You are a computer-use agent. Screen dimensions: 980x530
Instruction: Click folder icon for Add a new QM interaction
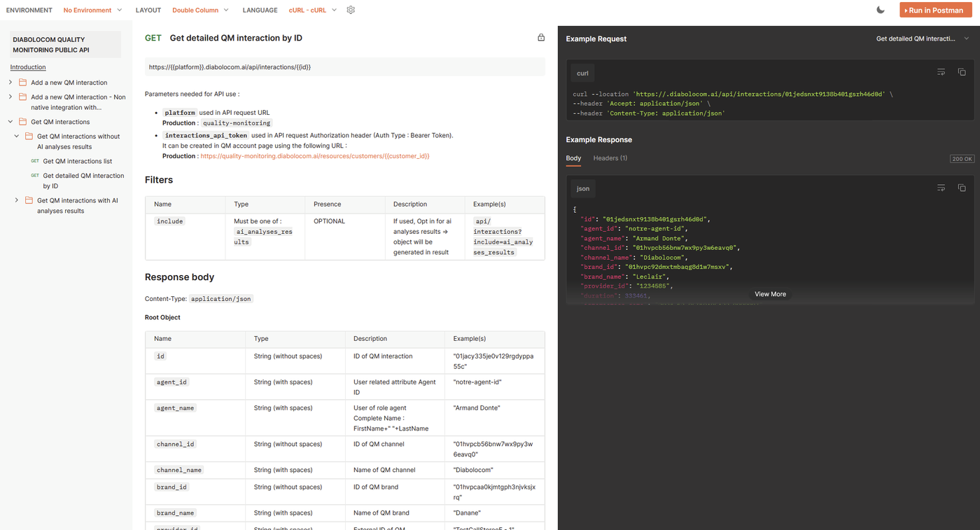[x=23, y=83]
